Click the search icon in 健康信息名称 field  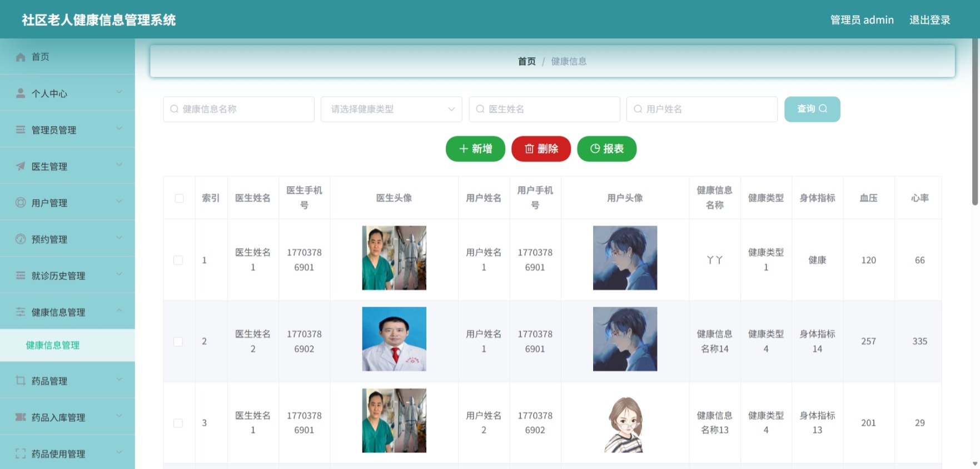click(174, 109)
